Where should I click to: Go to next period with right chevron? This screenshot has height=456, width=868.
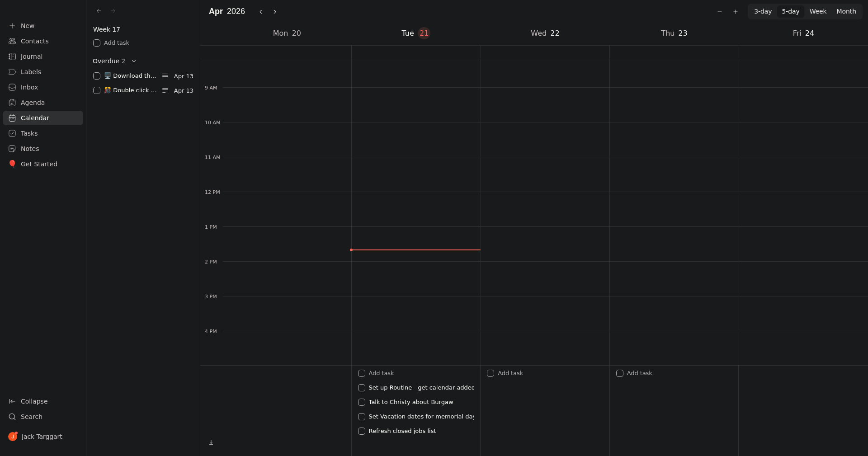click(275, 12)
